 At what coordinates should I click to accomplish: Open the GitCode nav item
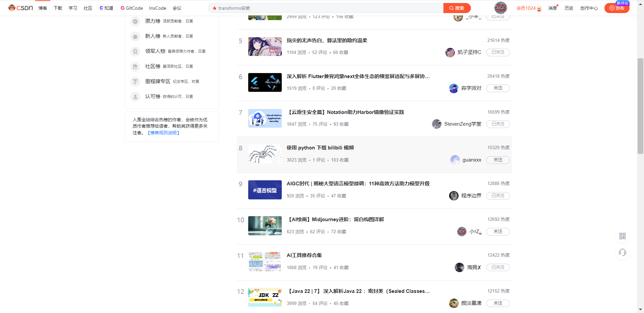pyautogui.click(x=132, y=8)
